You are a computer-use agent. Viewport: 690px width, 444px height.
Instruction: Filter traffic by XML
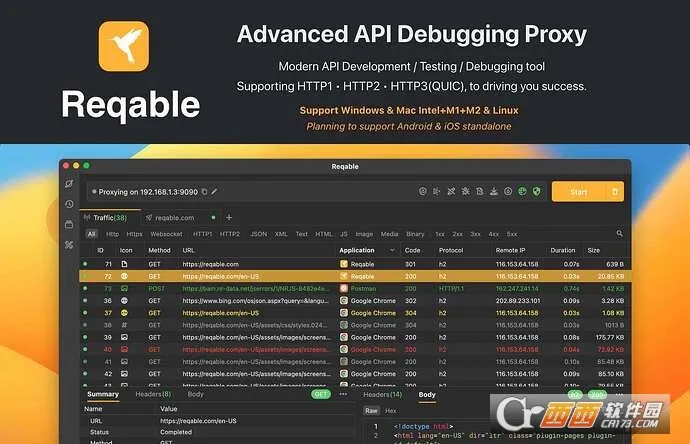pos(281,234)
